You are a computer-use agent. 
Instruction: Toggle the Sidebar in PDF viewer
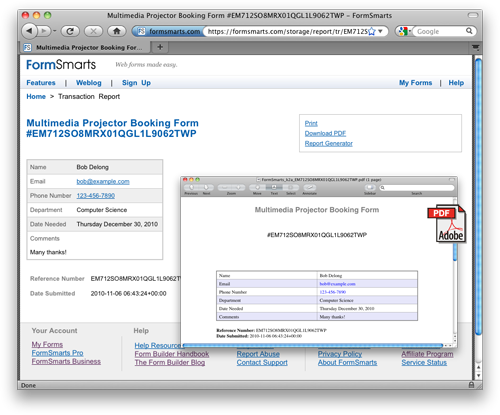(369, 188)
